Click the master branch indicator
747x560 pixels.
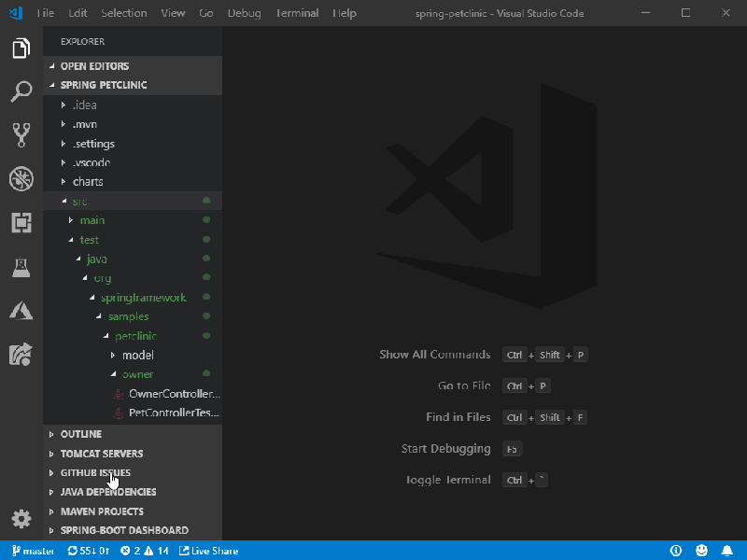(32, 550)
